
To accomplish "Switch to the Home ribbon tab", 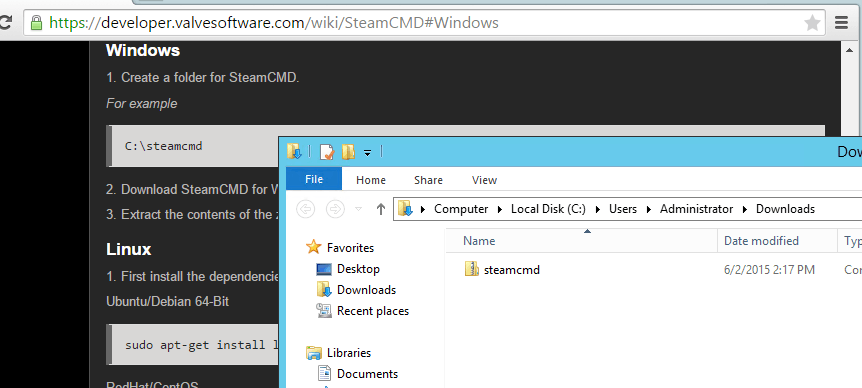I will tap(371, 180).
